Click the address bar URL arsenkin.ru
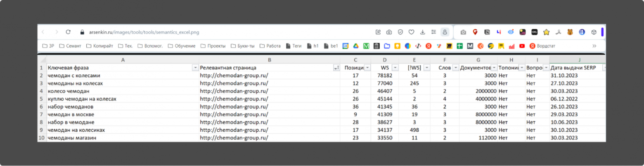The image size is (644, 166). click(144, 32)
